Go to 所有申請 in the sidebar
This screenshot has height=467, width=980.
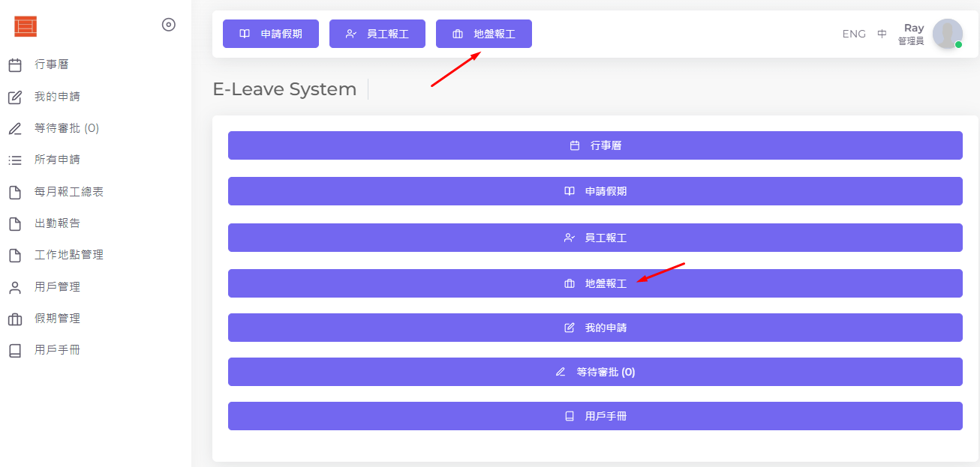point(57,160)
